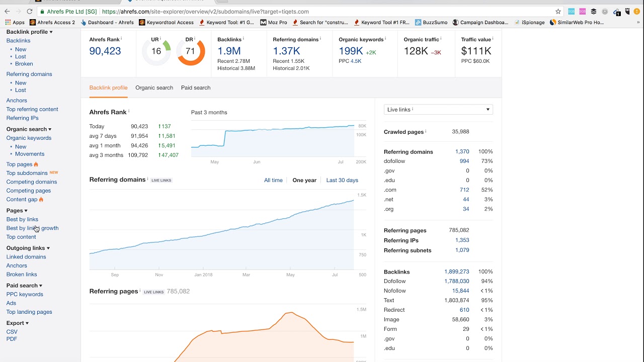Export the report as CSV
This screenshot has width=644, height=362.
(x=12, y=332)
